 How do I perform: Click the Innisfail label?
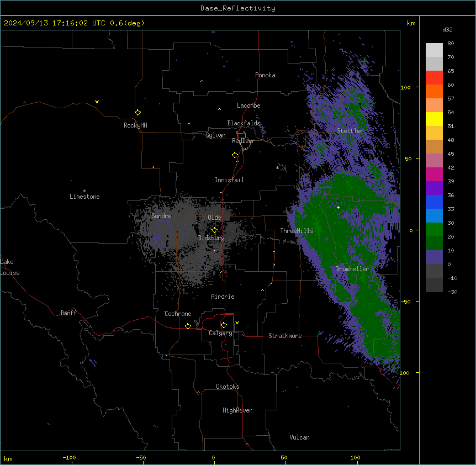coord(229,180)
